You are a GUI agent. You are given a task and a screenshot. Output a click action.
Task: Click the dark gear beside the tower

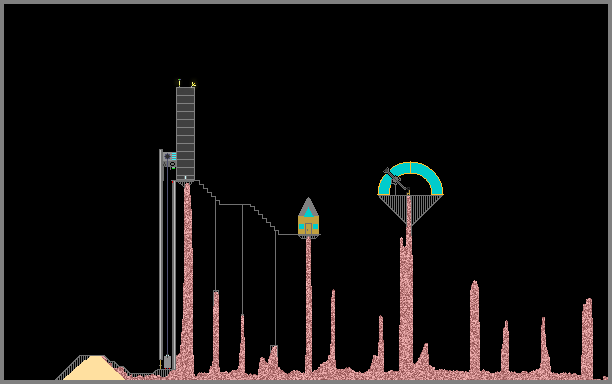[x=167, y=156]
